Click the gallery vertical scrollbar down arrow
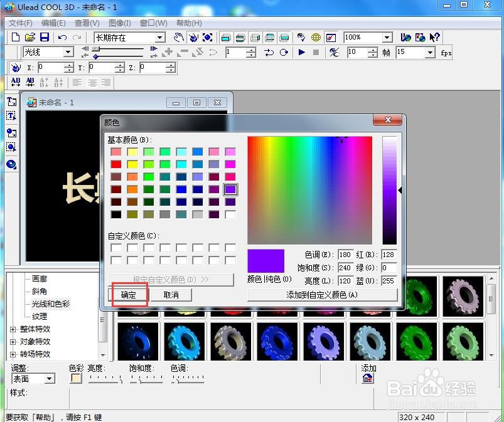 tap(491, 355)
